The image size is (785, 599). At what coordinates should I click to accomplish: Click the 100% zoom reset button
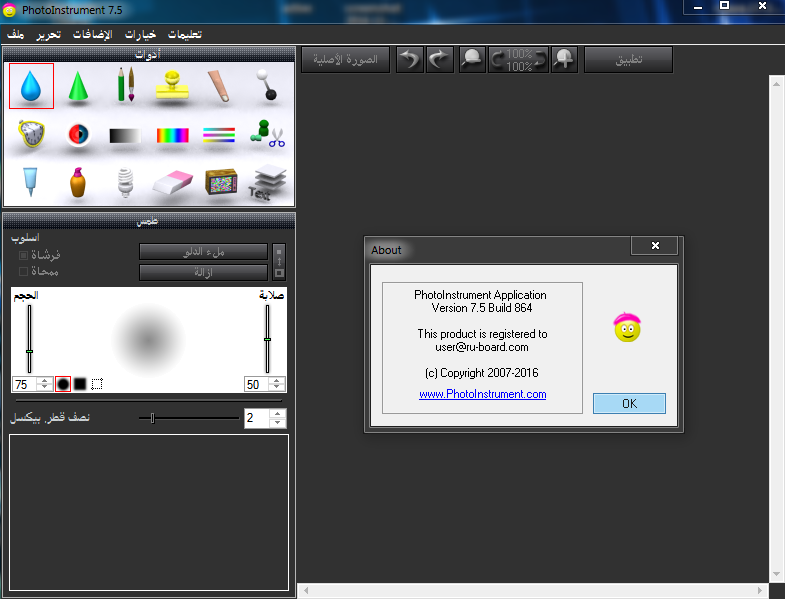(x=518, y=60)
